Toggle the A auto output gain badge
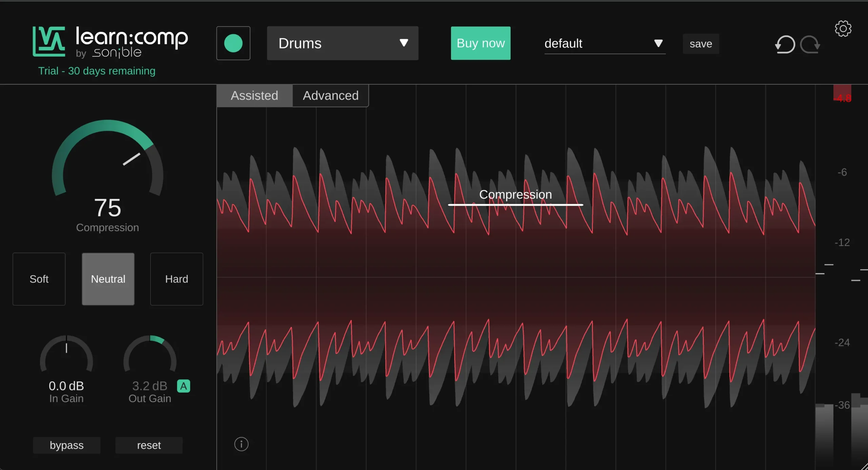Image resolution: width=868 pixels, height=470 pixels. tap(183, 386)
